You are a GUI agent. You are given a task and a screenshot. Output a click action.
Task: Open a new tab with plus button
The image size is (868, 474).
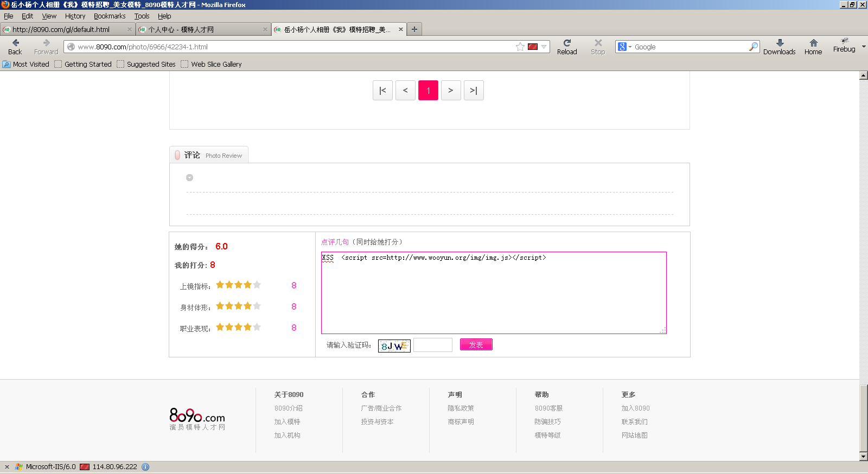[x=414, y=29]
